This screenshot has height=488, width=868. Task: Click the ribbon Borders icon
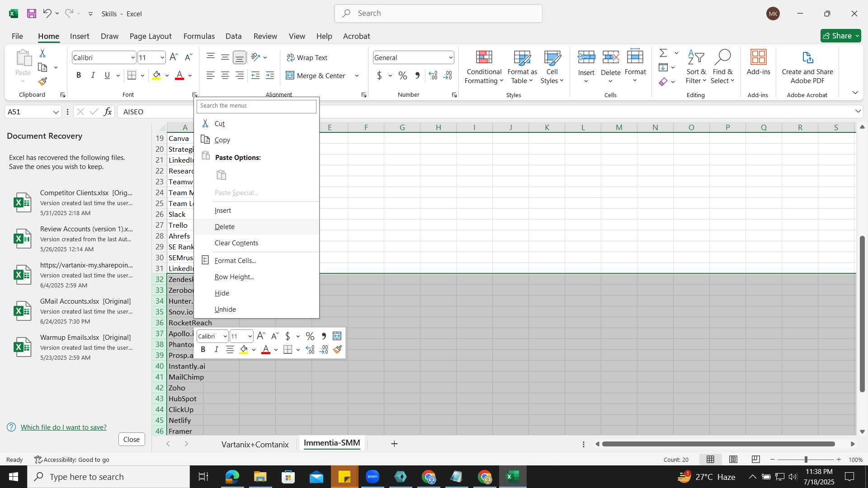132,75
